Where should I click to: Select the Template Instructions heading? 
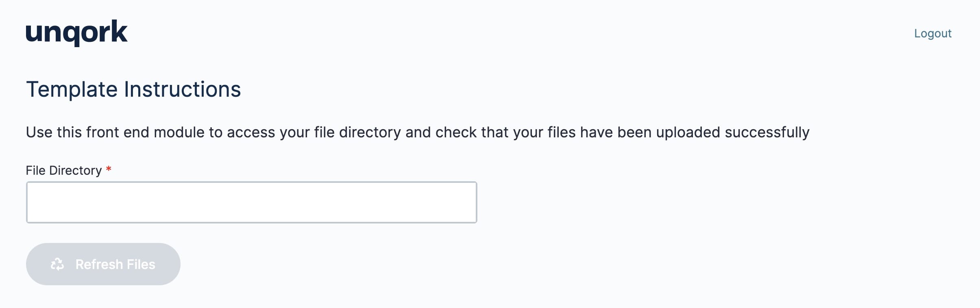point(133,89)
